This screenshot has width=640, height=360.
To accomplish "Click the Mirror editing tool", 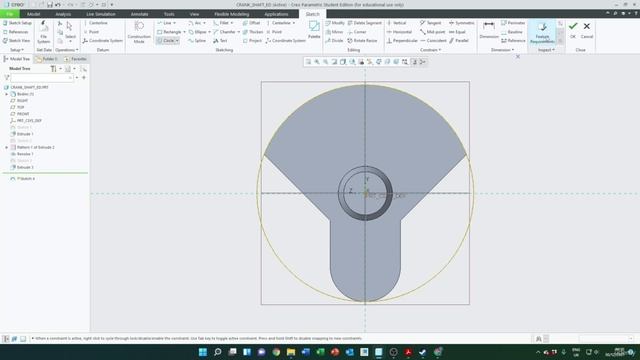I will click(x=334, y=32).
